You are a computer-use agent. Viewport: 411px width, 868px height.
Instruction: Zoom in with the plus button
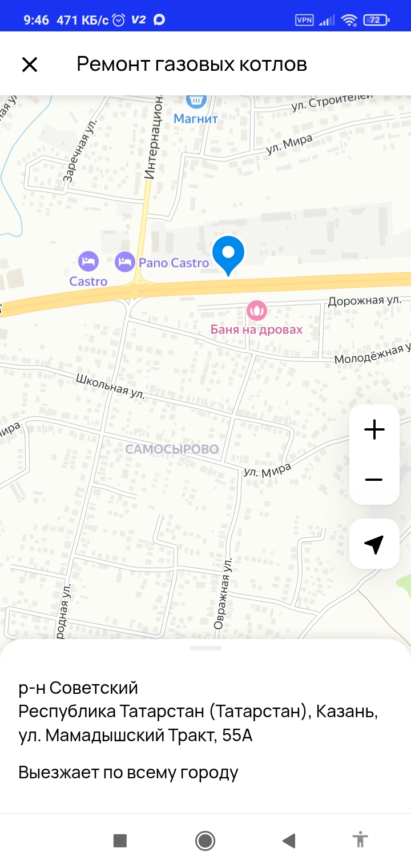[x=374, y=429]
